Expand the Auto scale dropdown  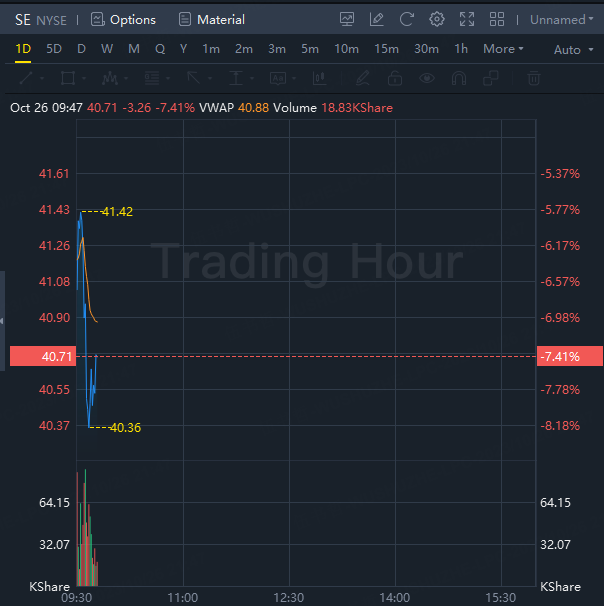coord(571,50)
